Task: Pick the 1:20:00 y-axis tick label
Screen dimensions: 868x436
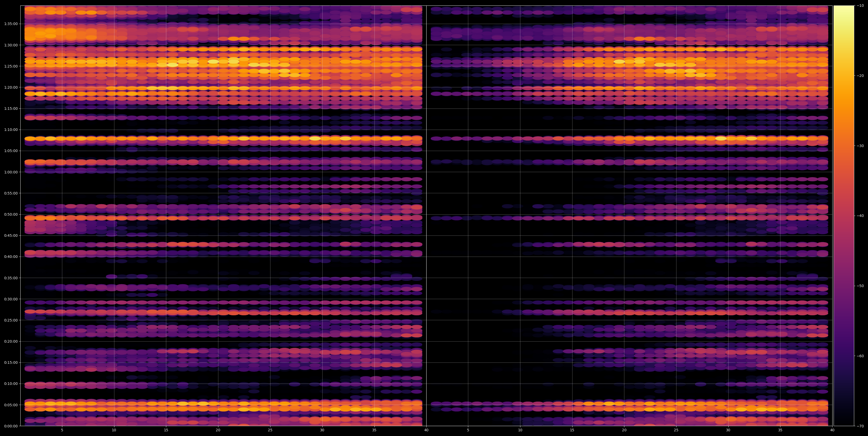Action: [x=11, y=87]
